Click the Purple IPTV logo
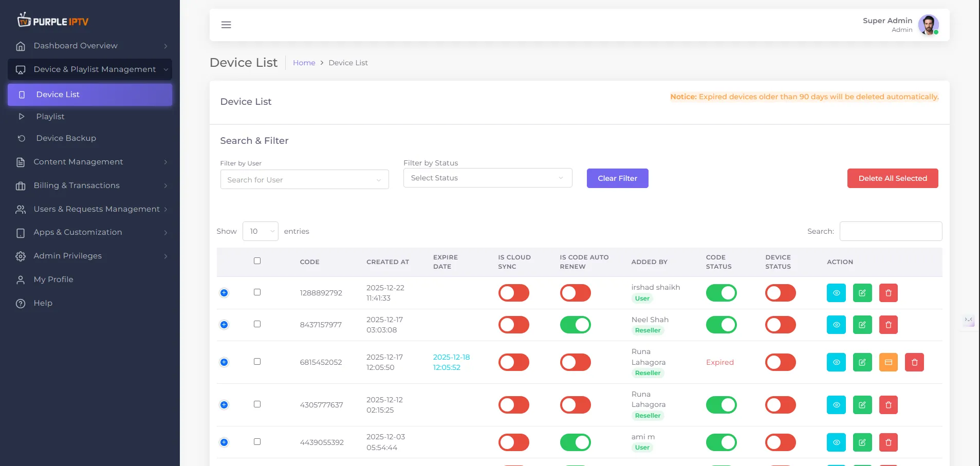 coord(53,21)
